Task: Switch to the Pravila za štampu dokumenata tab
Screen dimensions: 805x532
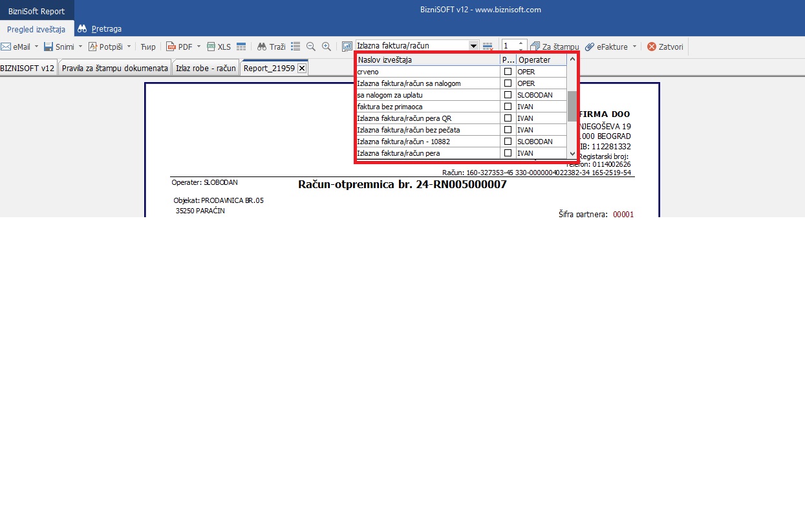Action: coord(114,68)
